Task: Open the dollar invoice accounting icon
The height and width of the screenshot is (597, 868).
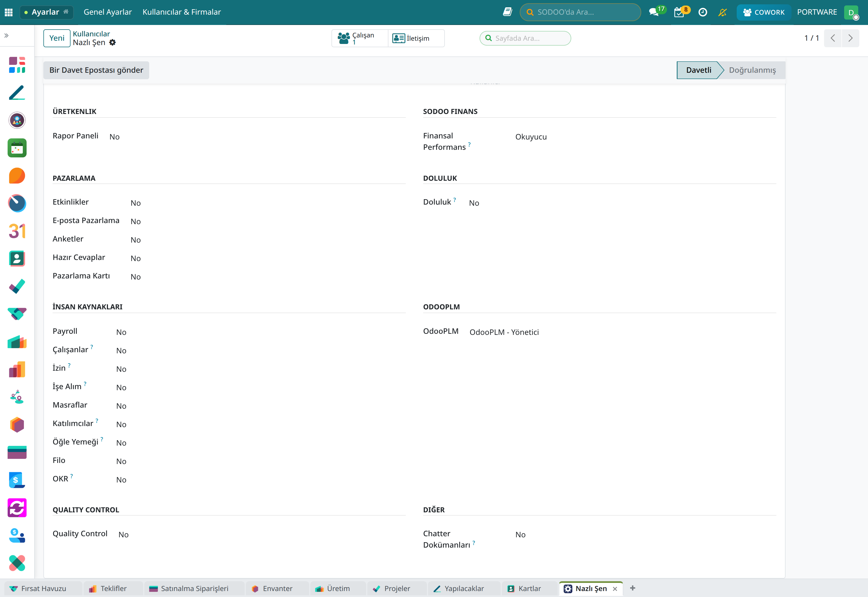Action: click(17, 480)
